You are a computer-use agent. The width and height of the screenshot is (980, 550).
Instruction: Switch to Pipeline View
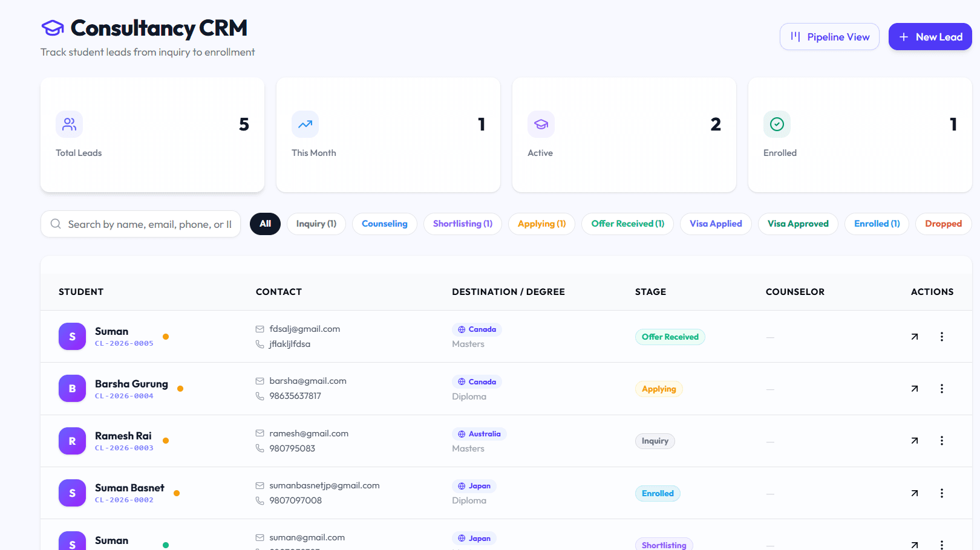829,37
